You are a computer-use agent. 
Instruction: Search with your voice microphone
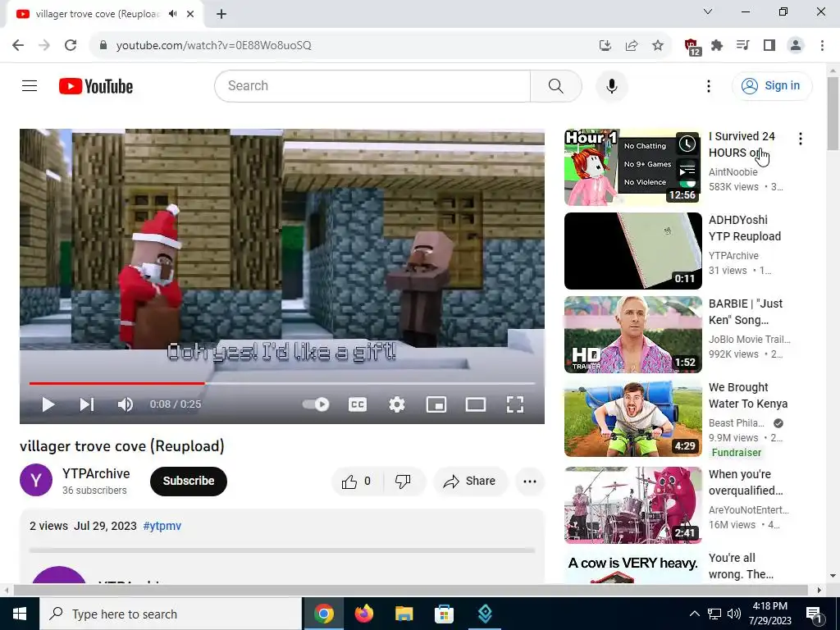612,85
